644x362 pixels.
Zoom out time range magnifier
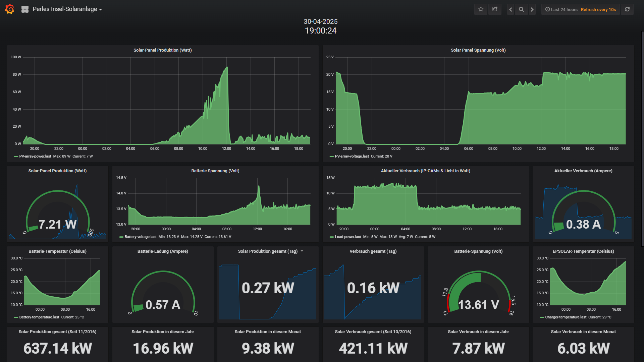pos(521,9)
